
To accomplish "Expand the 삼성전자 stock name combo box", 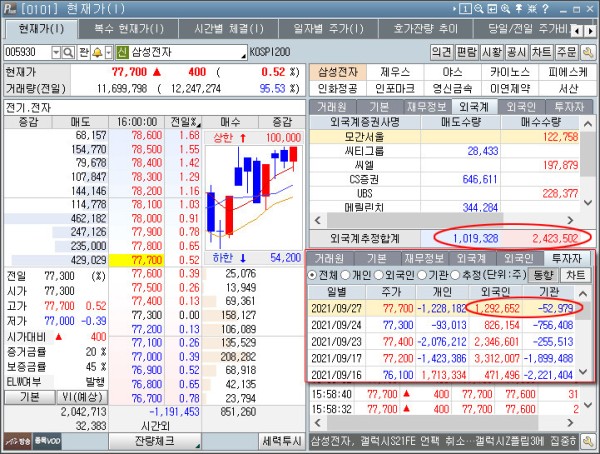I will coord(243,56).
